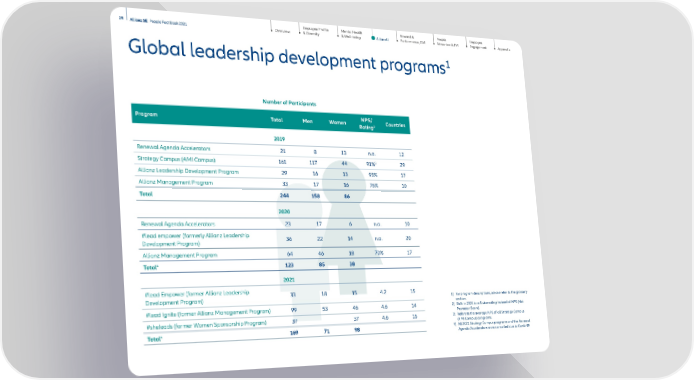Open the Appendix navigation tab

click(504, 49)
